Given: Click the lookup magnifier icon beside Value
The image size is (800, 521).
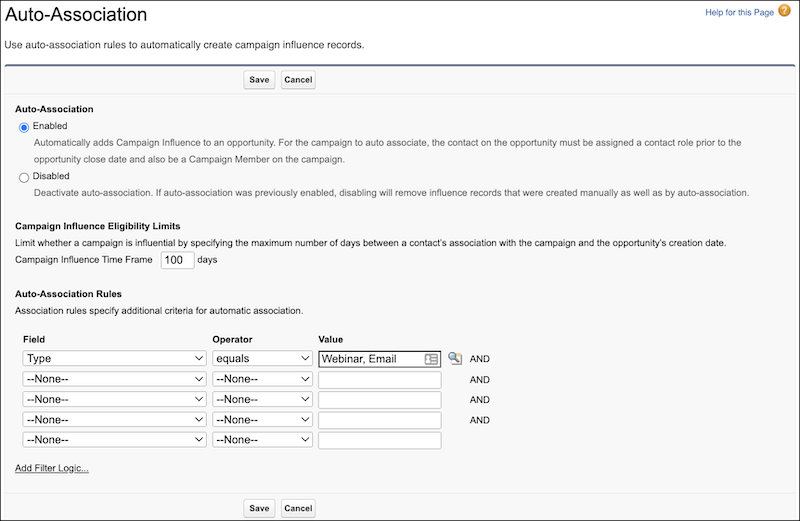Looking at the screenshot, I should pyautogui.click(x=455, y=358).
